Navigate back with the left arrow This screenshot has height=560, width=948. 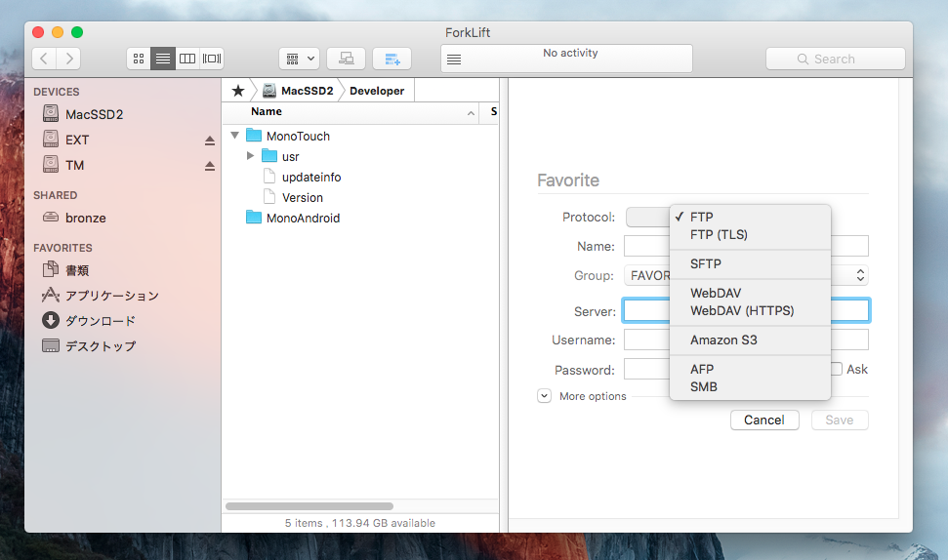[44, 59]
